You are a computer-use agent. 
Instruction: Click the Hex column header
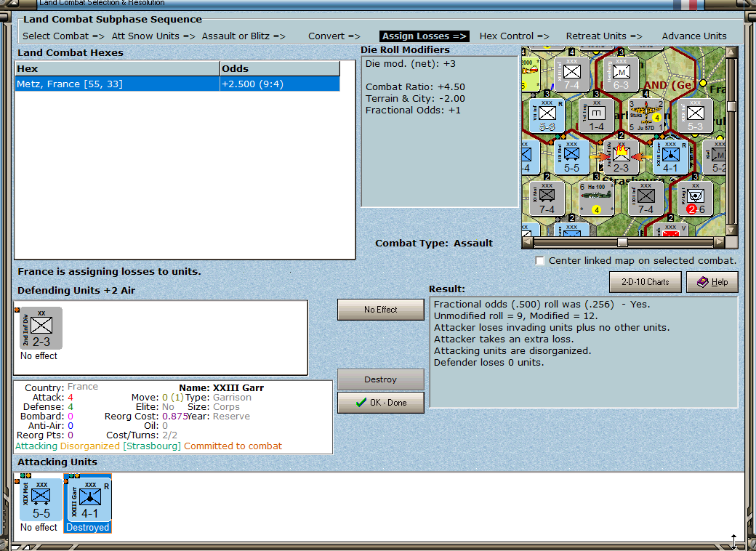pos(117,68)
